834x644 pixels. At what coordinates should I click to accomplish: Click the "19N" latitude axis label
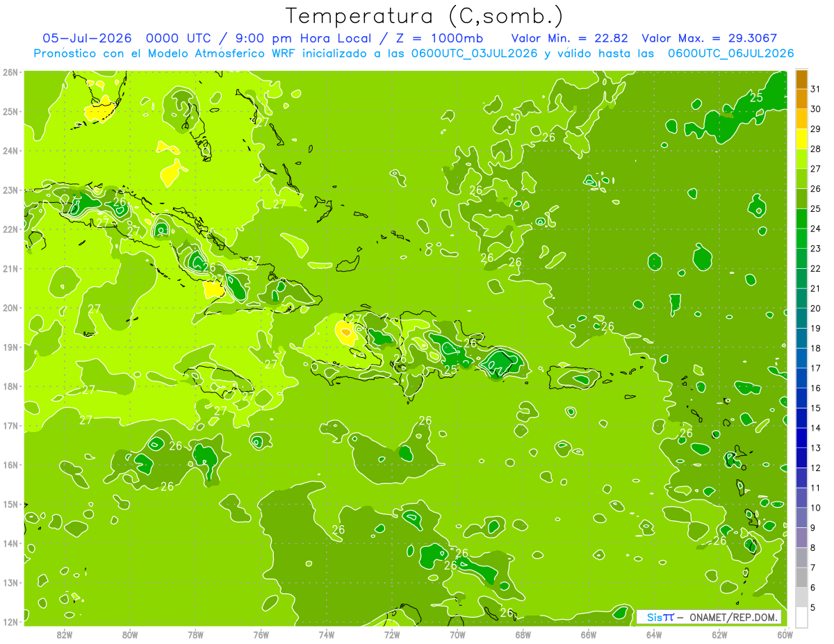pos(11,347)
